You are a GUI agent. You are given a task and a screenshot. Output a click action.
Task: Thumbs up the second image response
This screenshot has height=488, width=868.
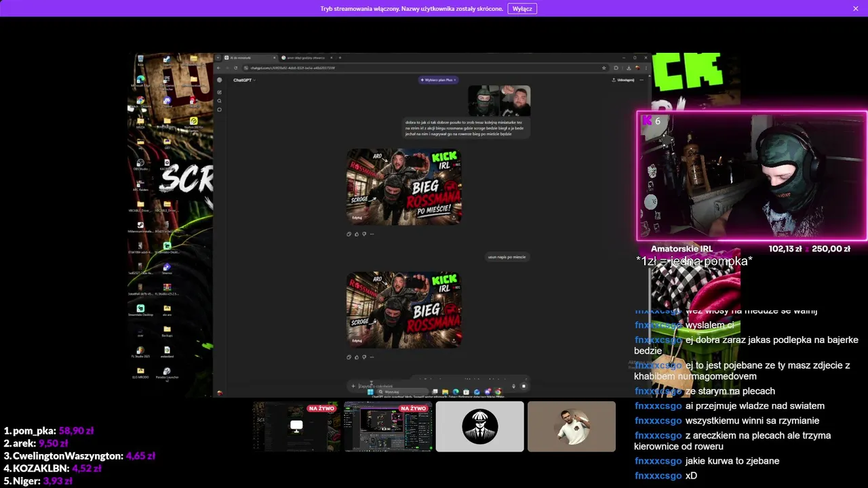357,357
